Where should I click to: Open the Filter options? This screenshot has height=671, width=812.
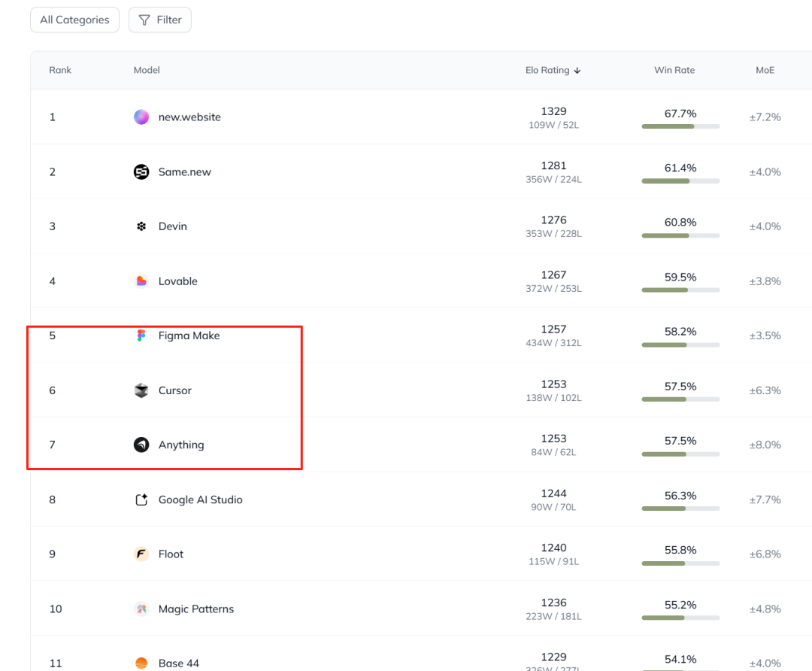pyautogui.click(x=160, y=20)
